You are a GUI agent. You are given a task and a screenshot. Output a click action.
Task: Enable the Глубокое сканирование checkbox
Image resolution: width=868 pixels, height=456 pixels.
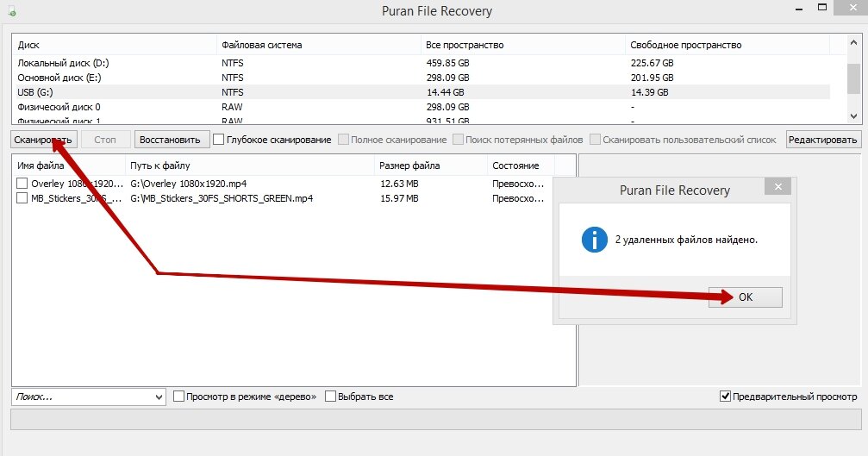click(219, 140)
